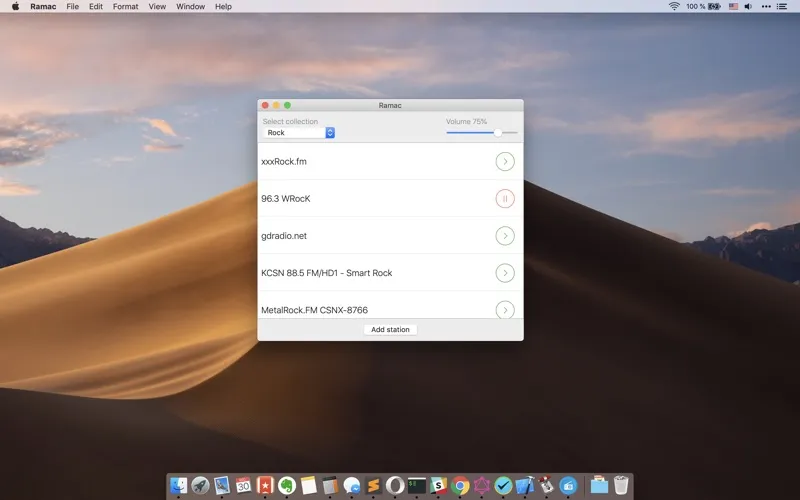Open the gray-orange notebook icon in dock
The width and height of the screenshot is (800, 500).
click(x=330, y=485)
